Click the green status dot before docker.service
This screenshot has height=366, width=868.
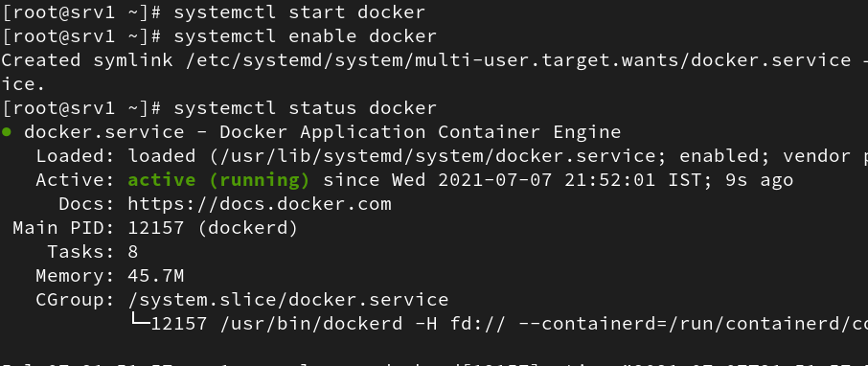[7, 132]
